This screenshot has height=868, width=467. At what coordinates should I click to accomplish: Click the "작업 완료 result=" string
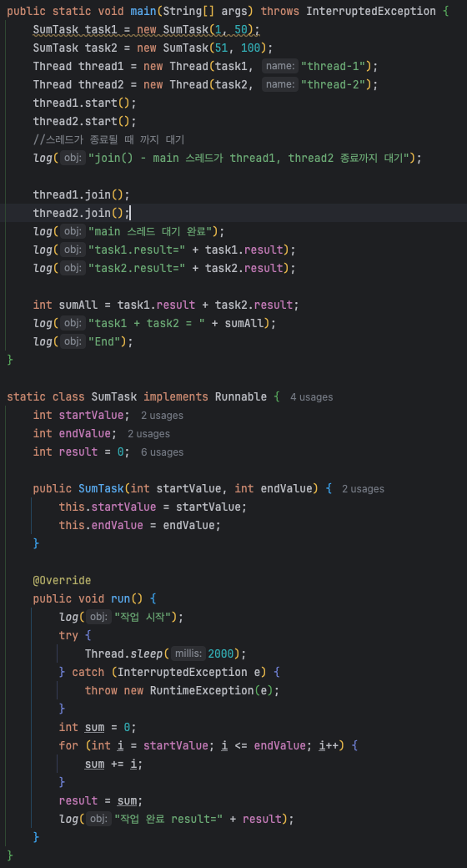point(168,819)
